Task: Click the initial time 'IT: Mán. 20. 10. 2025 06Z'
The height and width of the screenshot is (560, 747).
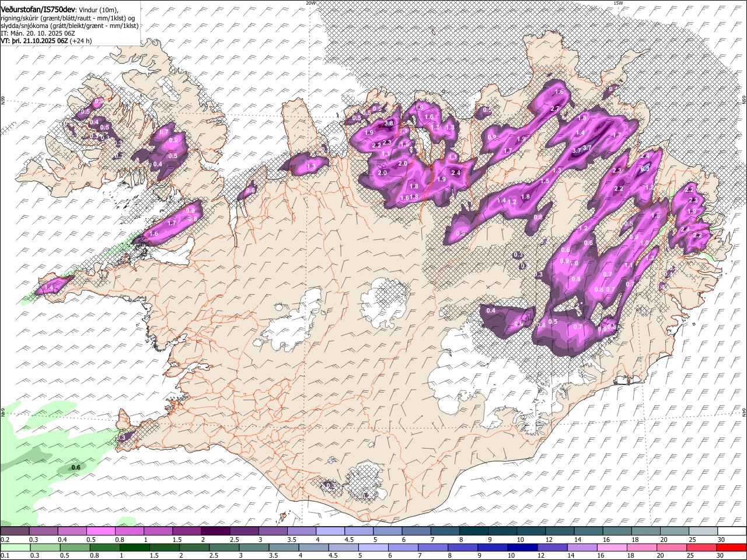Action: click(38, 33)
